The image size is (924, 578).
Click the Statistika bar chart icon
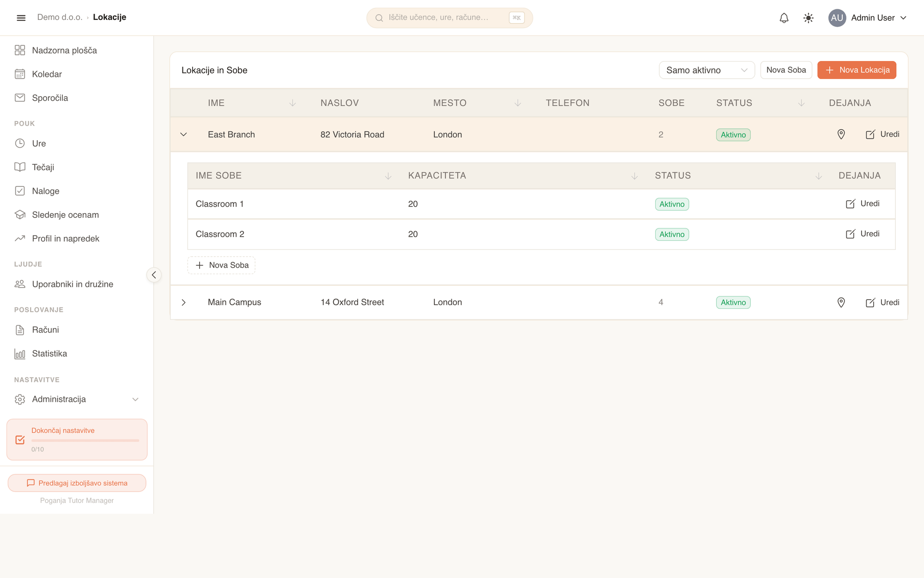pyautogui.click(x=20, y=354)
